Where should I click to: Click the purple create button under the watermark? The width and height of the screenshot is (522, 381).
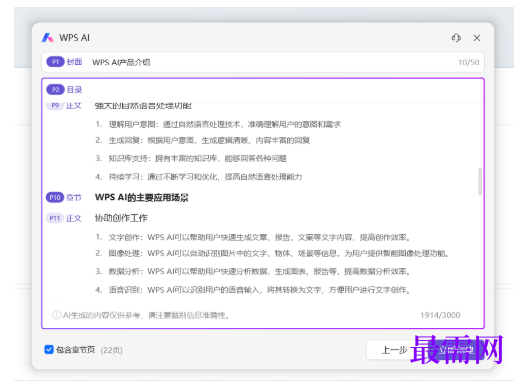tap(457, 350)
